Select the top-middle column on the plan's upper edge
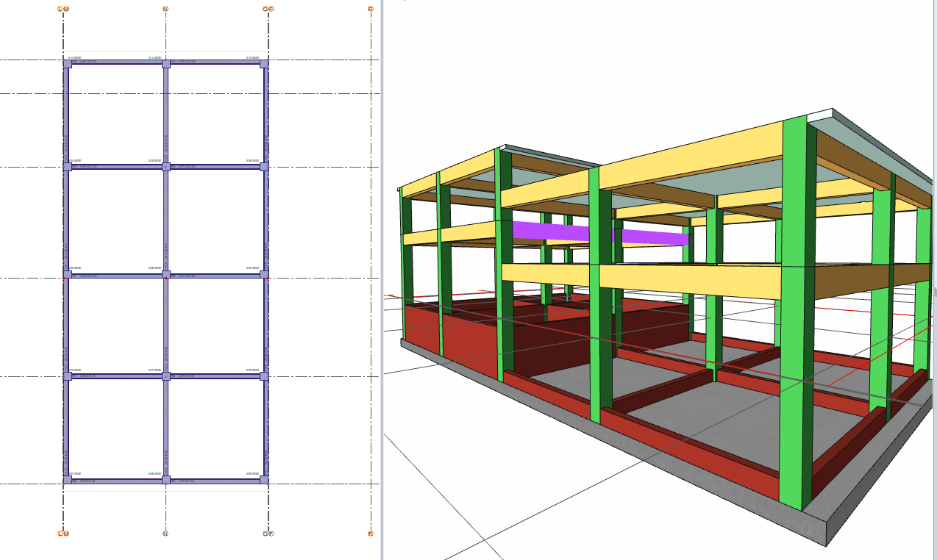The height and width of the screenshot is (560, 937). click(x=166, y=64)
